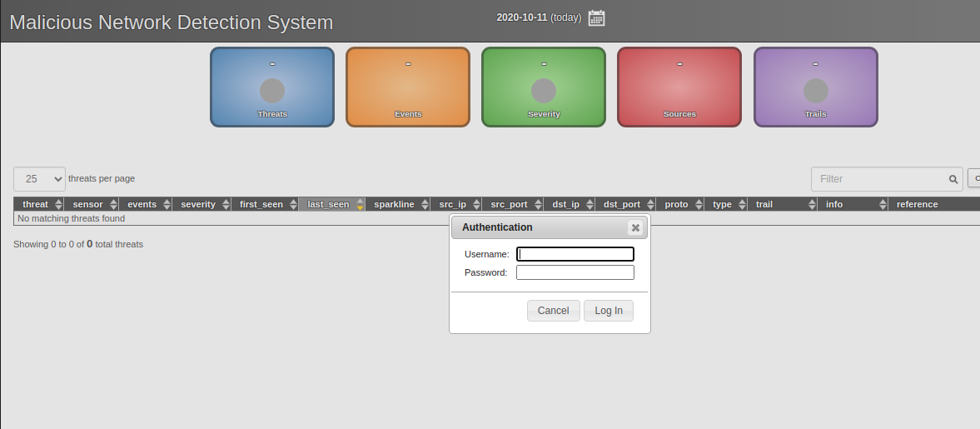Sort table by sensor column
The height and width of the screenshot is (429, 980).
(x=92, y=204)
